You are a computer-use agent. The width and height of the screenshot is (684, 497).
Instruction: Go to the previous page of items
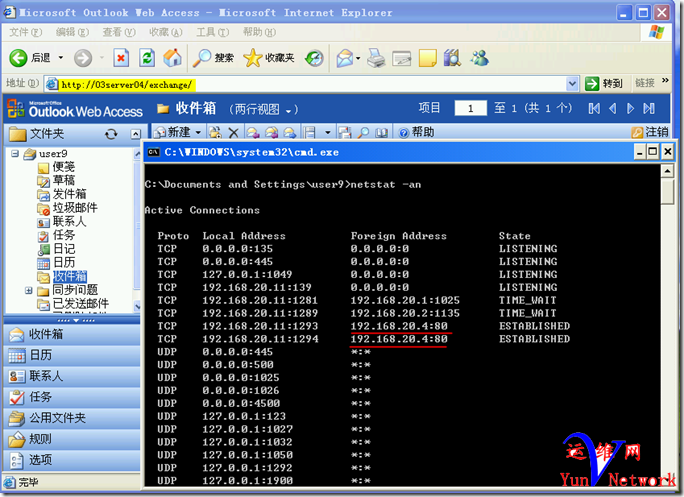point(612,108)
